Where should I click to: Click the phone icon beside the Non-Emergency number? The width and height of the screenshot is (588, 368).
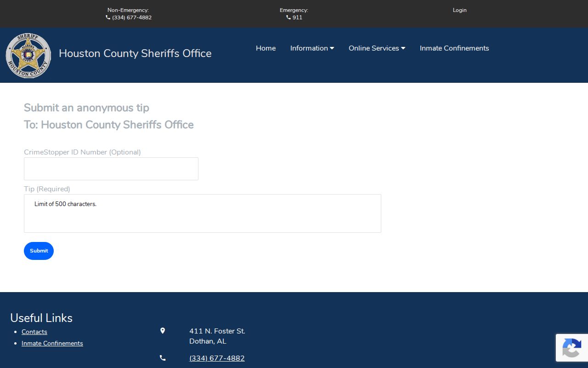click(x=108, y=17)
